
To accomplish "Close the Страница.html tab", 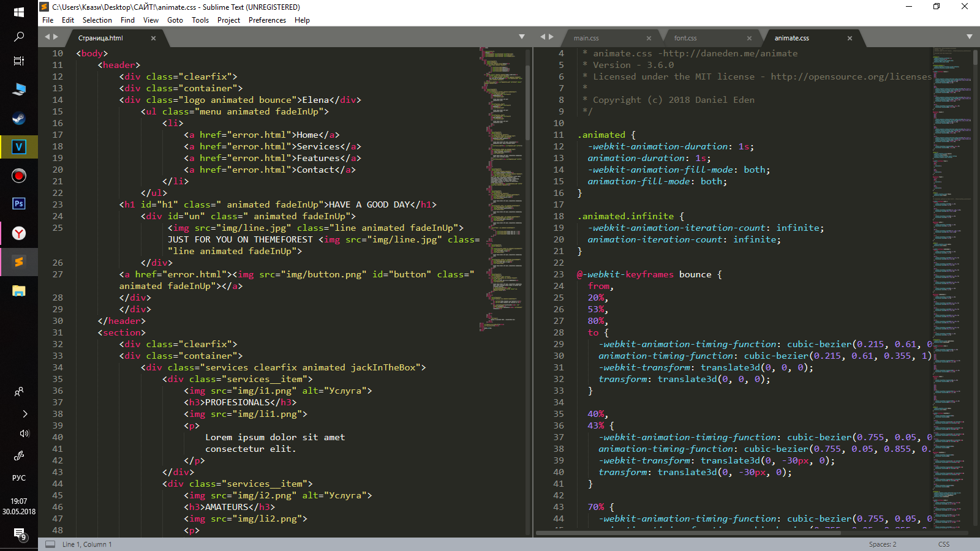I will pyautogui.click(x=153, y=38).
